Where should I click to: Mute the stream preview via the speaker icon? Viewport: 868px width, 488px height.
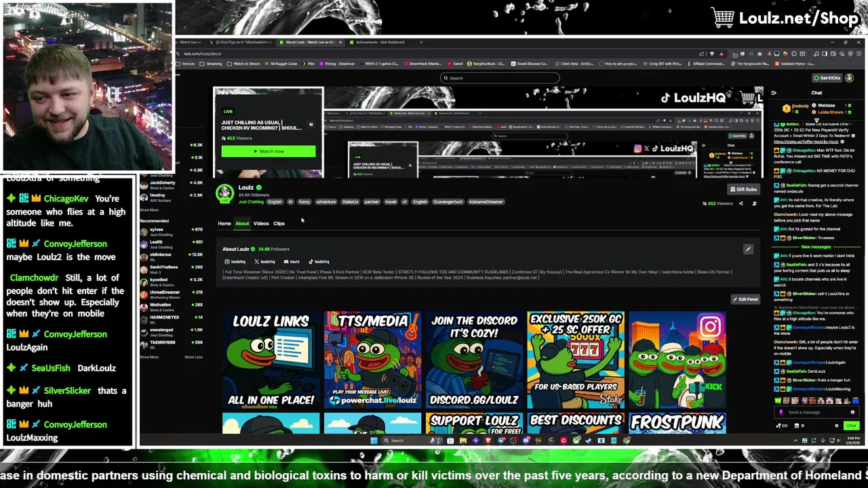311,125
